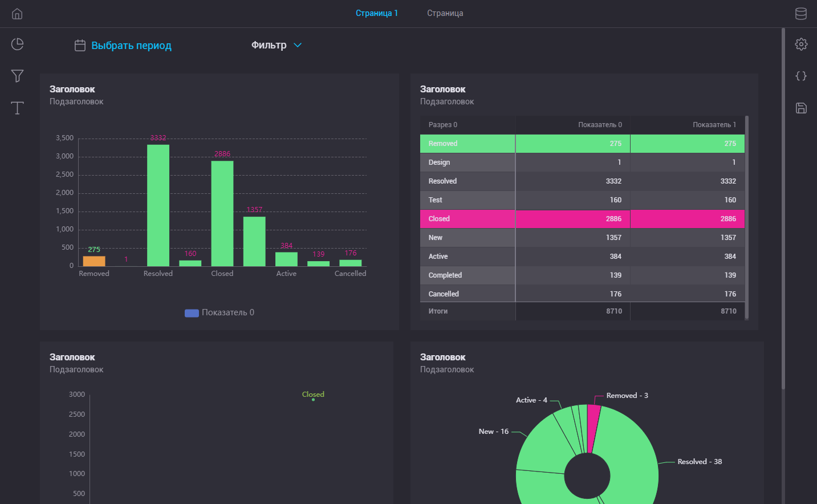Screen dimensions: 817x504
Task: Click the Removed - 3 pie label
Action: click(x=627, y=396)
